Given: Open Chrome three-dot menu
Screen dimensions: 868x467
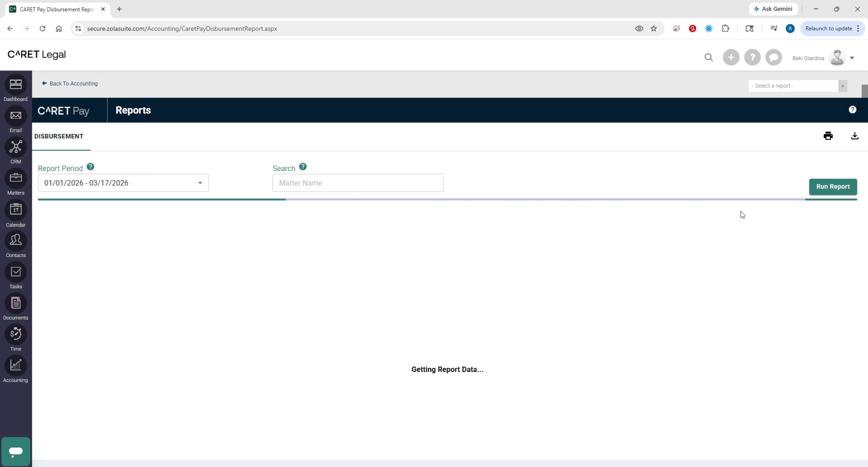Looking at the screenshot, I should (858, 29).
